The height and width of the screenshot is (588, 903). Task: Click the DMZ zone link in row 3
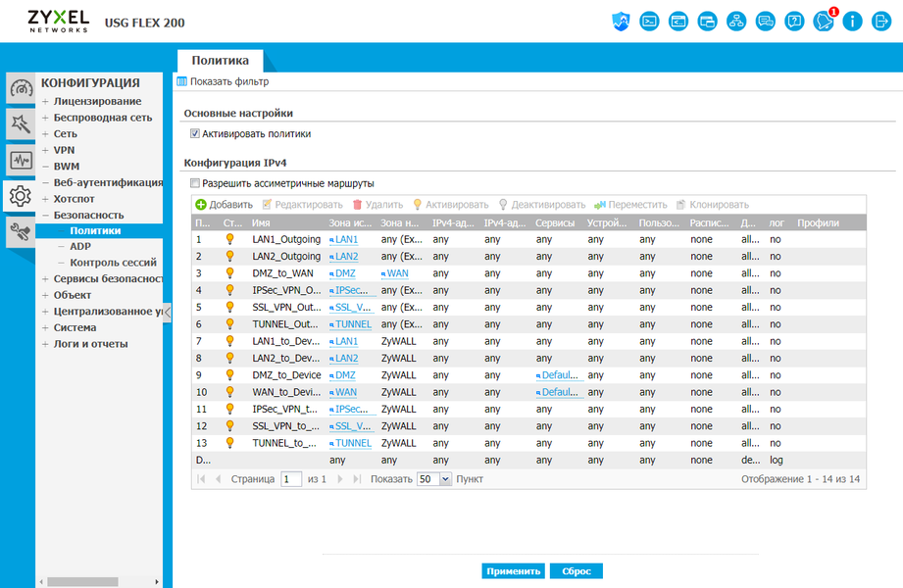click(x=345, y=273)
